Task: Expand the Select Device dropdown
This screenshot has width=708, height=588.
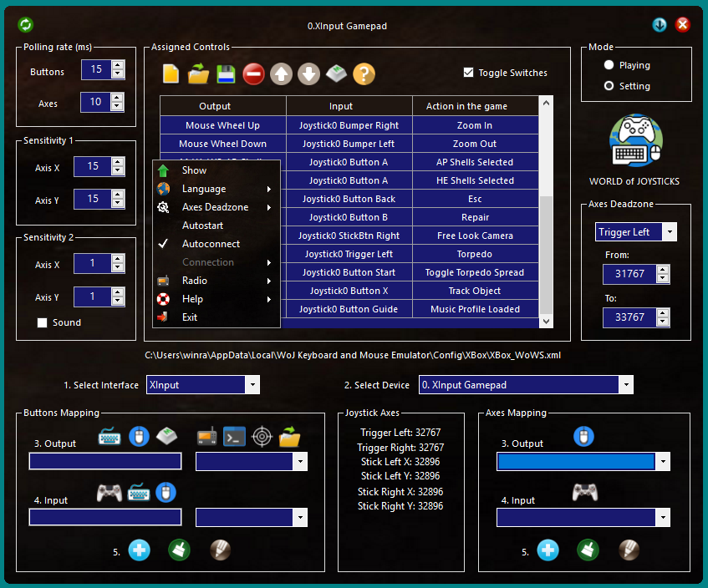Action: [625, 385]
